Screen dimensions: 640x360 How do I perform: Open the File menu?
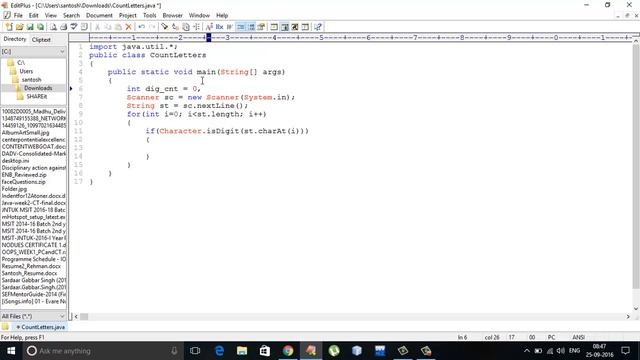[x=18, y=15]
